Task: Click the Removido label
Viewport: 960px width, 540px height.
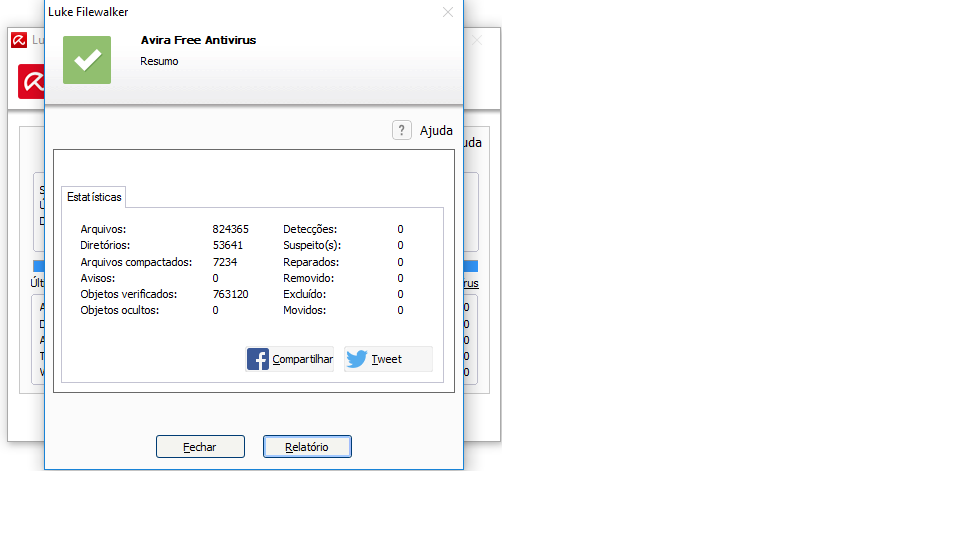Action: pyautogui.click(x=309, y=278)
